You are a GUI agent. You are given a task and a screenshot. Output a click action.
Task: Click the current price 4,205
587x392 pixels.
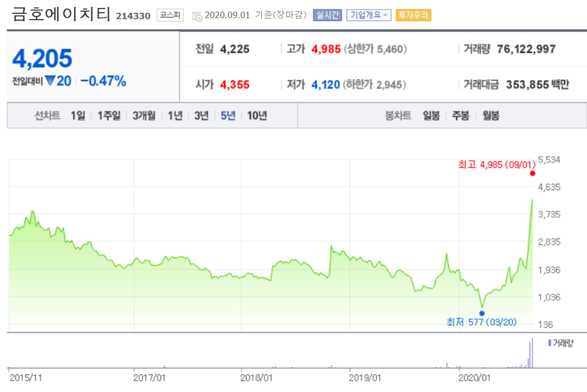click(x=43, y=58)
